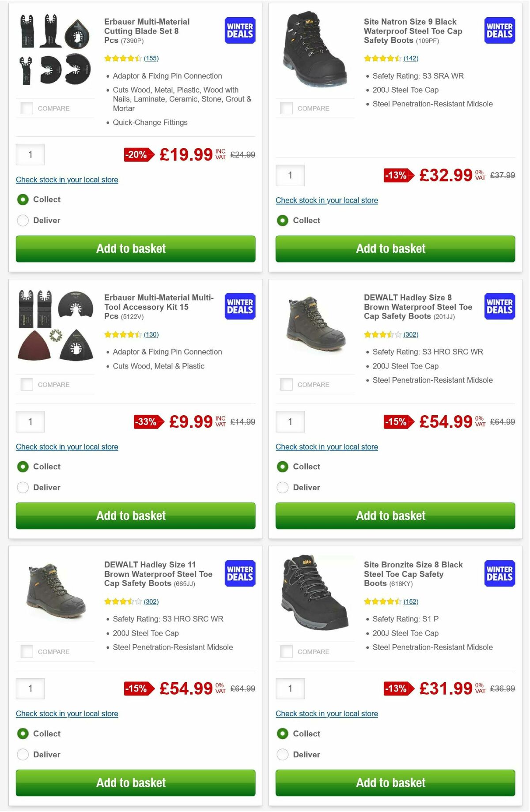
Task: Tick the Compare checkbox for Erbauer Cutting Blade Set
Action: [26, 107]
